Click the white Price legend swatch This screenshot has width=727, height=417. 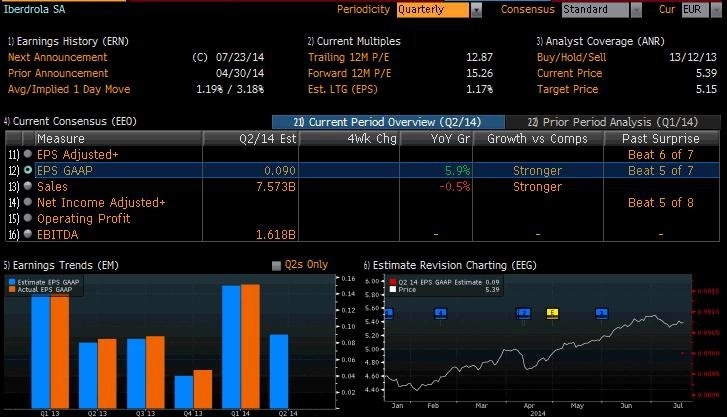(393, 289)
